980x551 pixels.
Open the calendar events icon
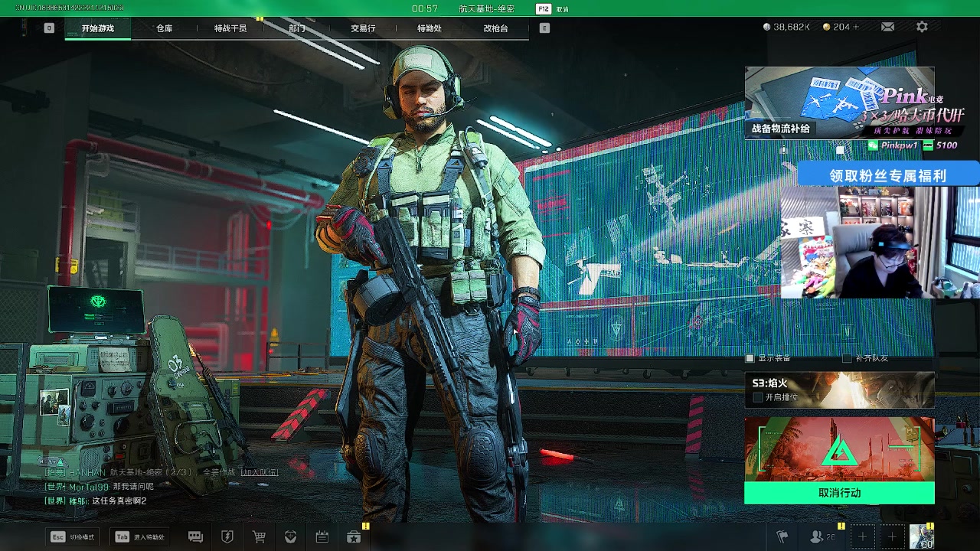tap(322, 537)
